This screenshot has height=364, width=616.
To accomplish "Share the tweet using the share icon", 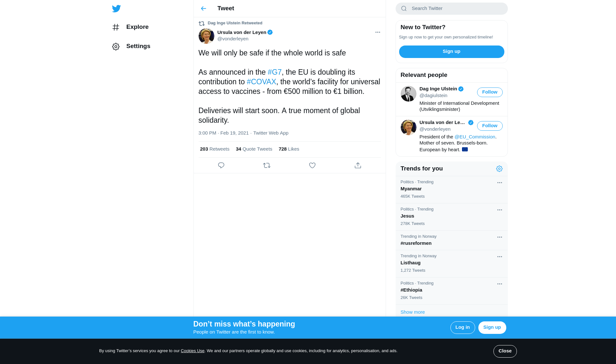I will [x=358, y=165].
